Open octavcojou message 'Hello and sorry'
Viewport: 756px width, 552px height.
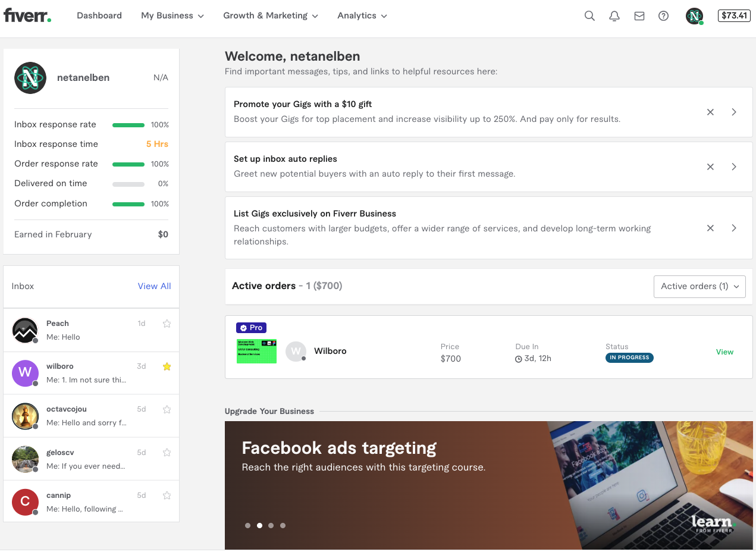[x=86, y=423]
